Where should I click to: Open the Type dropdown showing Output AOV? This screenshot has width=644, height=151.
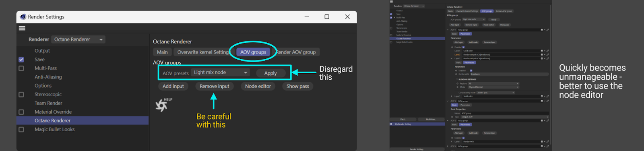[505, 117]
